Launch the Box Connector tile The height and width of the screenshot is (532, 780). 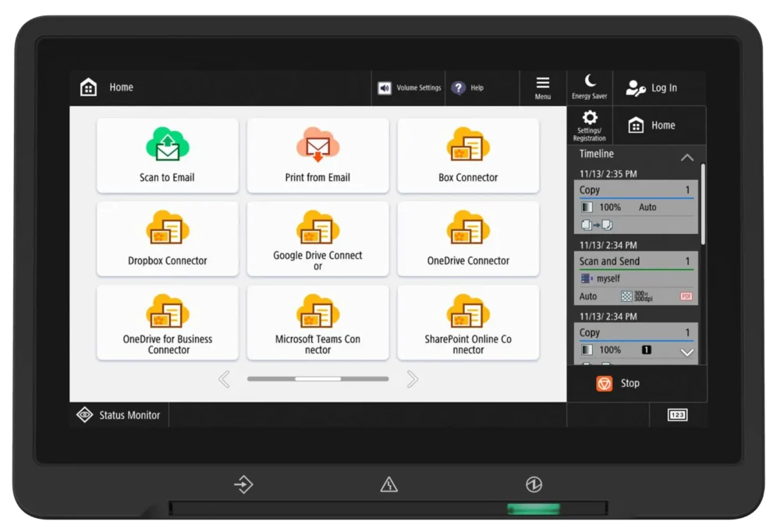click(468, 155)
